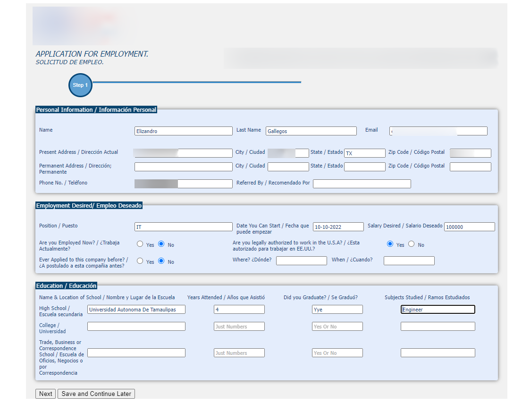Image resolution: width=522 pixels, height=420 pixels.
Task: Select No for Ever Applied to this company
Action: (161, 261)
